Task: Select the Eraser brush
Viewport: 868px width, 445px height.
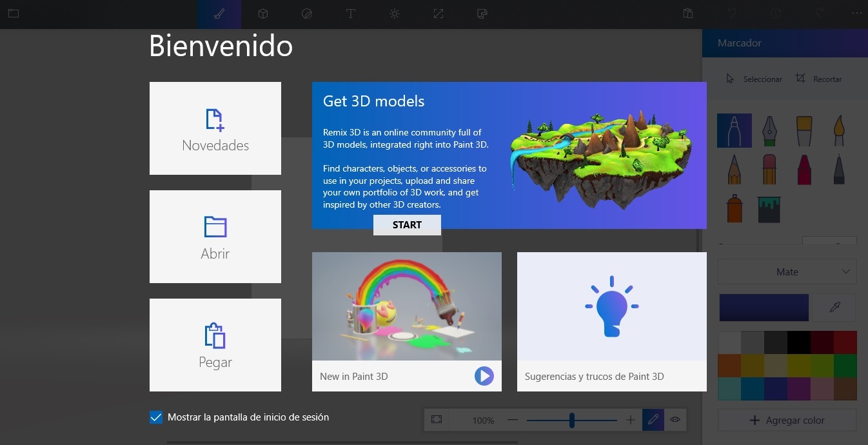Action: (x=769, y=168)
